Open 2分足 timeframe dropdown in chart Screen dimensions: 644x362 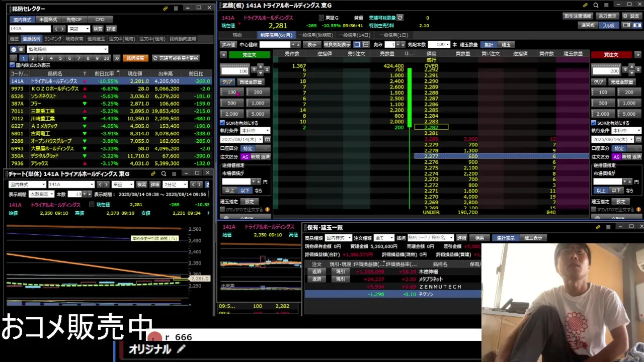tap(175, 185)
